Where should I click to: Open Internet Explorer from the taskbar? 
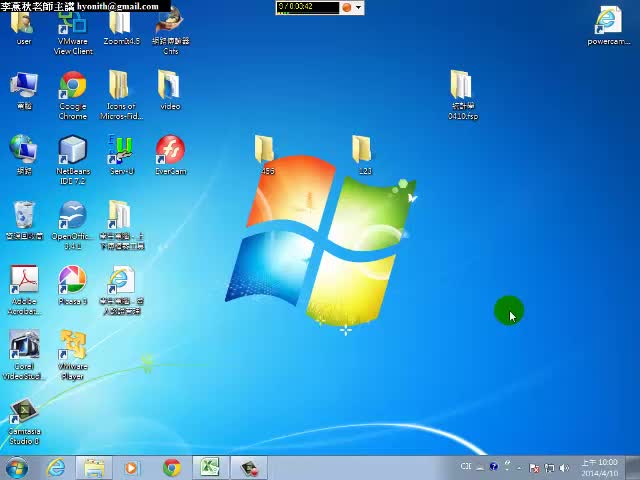pyautogui.click(x=55, y=468)
